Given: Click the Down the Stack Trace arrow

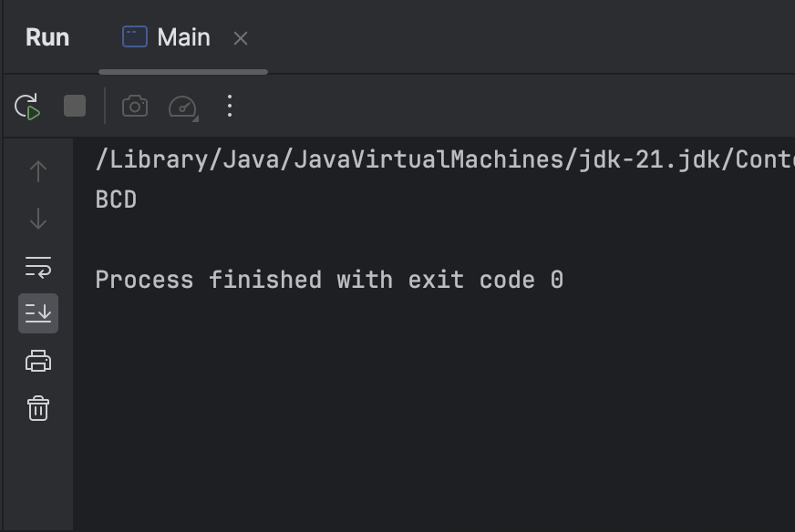Looking at the screenshot, I should tap(38, 219).
